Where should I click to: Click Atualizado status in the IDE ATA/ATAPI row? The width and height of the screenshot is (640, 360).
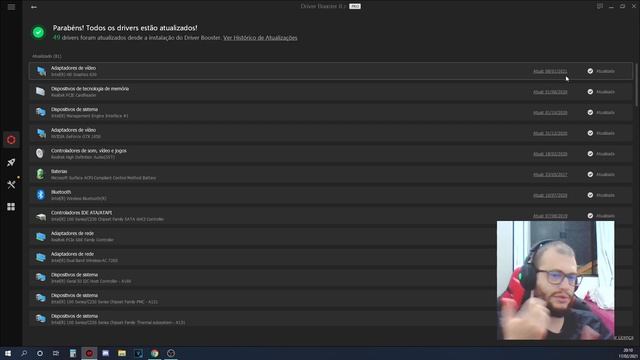(601, 216)
